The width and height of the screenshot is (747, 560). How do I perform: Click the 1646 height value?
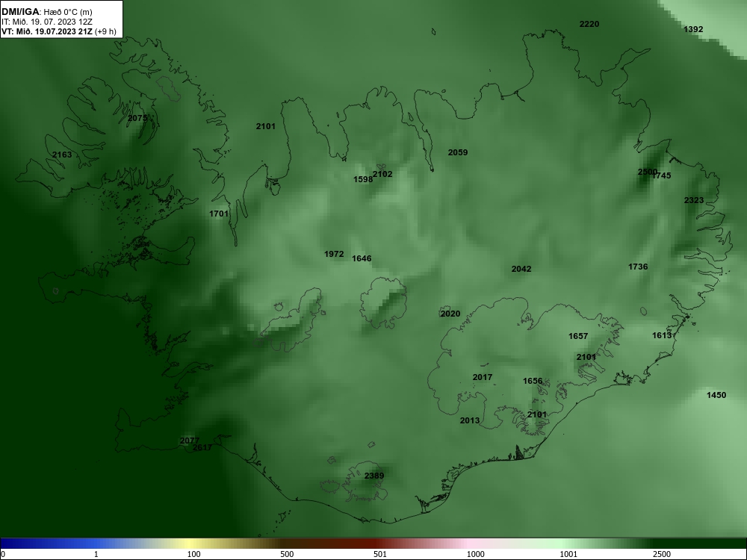click(362, 258)
